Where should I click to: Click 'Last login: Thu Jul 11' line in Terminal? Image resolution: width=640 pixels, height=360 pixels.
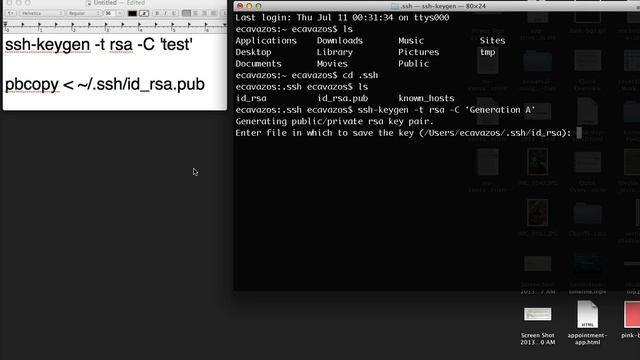click(342, 18)
